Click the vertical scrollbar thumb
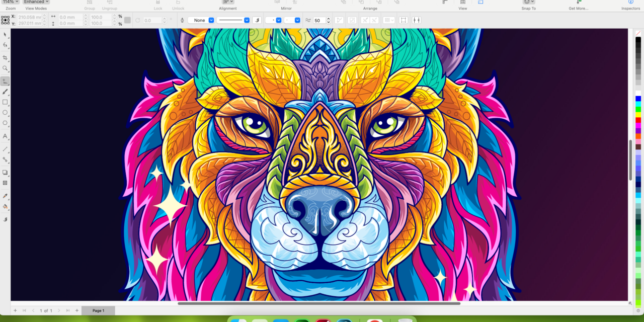 [x=630, y=160]
